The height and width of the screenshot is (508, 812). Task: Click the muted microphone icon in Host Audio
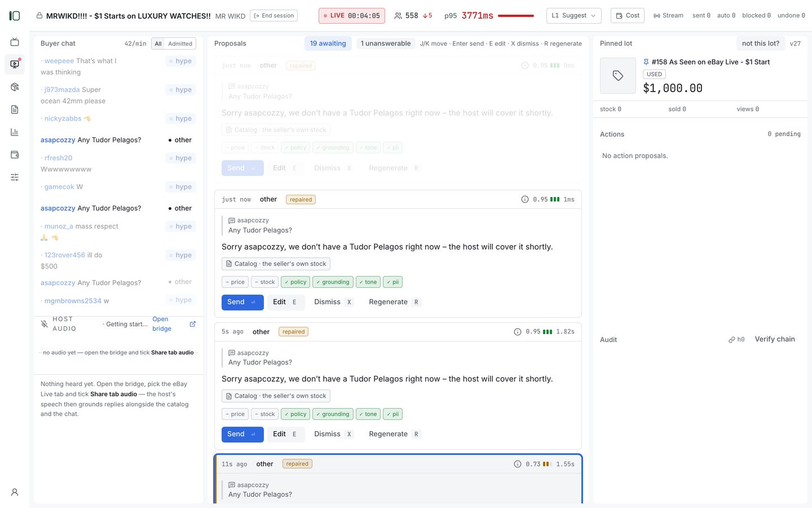pyautogui.click(x=45, y=324)
